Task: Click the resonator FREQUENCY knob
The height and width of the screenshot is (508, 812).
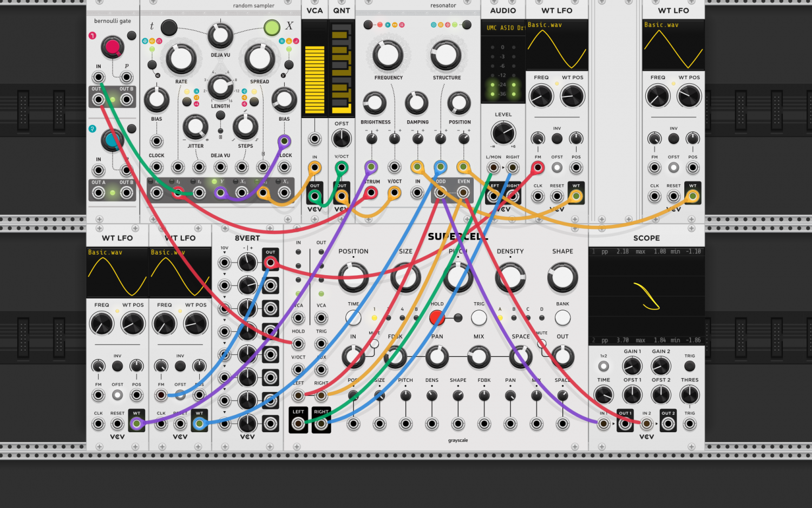Action: click(388, 55)
